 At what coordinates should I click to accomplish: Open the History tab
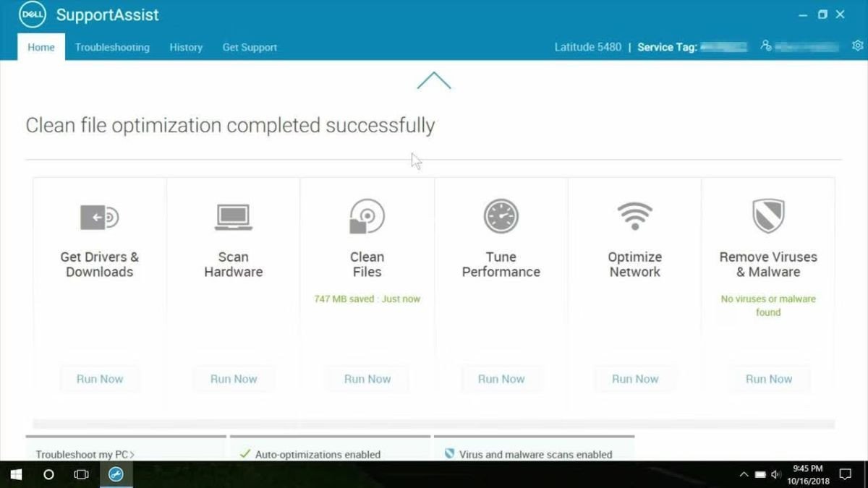click(186, 47)
